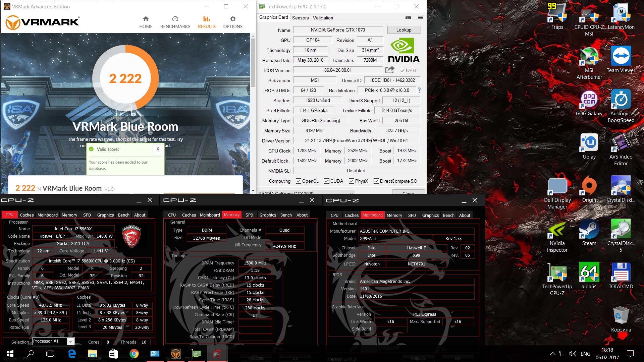Open aida64 desktop shortcut
The width and height of the screenshot is (644, 362).
point(589,276)
